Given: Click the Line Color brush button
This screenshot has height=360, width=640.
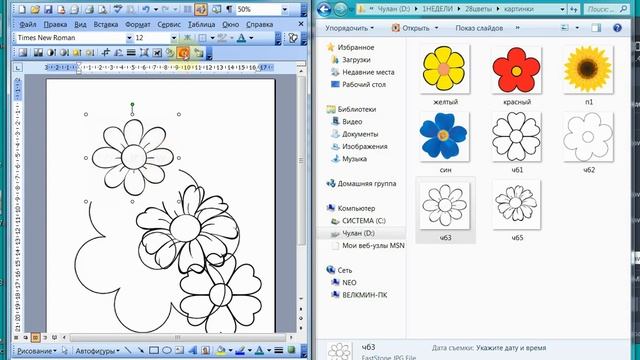Looking at the screenshot, I should (240, 350).
